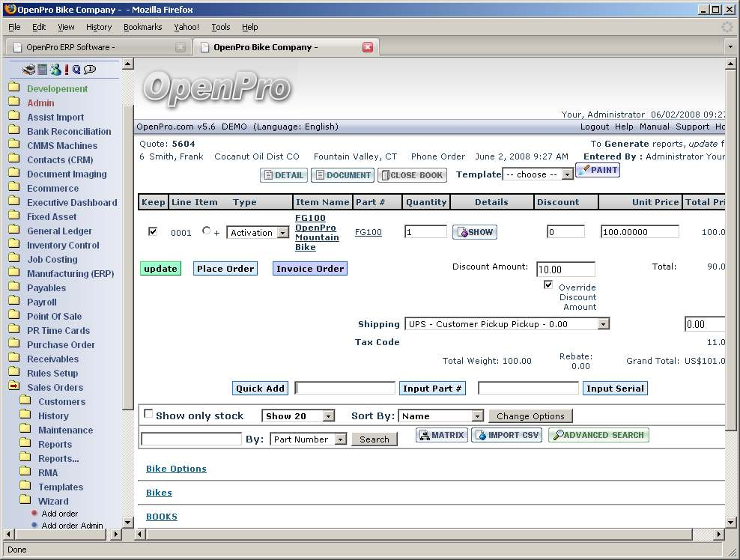Uncheck Override Discount Amount checkbox
Screen dimensions: 740x560
(548, 285)
